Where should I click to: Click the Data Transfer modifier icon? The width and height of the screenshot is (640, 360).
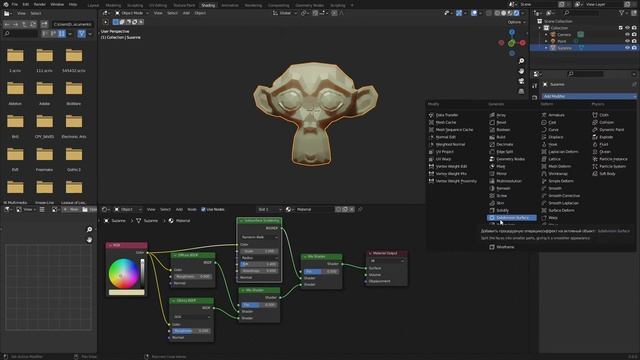431,115
